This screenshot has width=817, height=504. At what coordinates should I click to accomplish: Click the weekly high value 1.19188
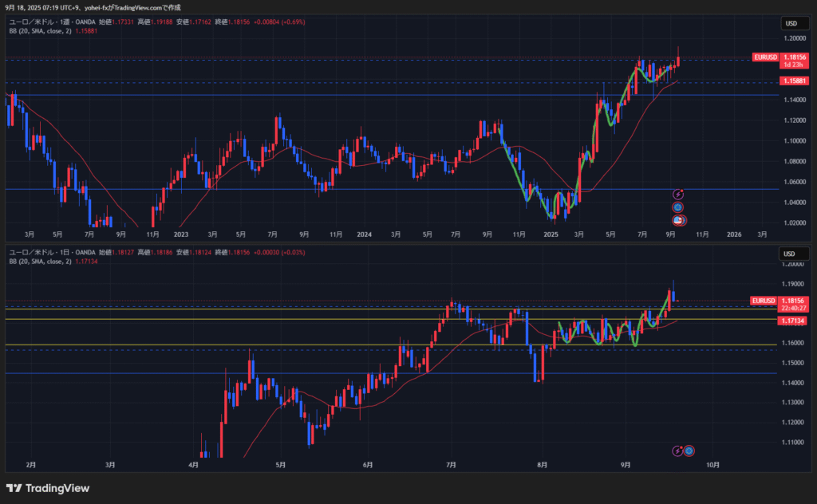pyautogui.click(x=161, y=22)
